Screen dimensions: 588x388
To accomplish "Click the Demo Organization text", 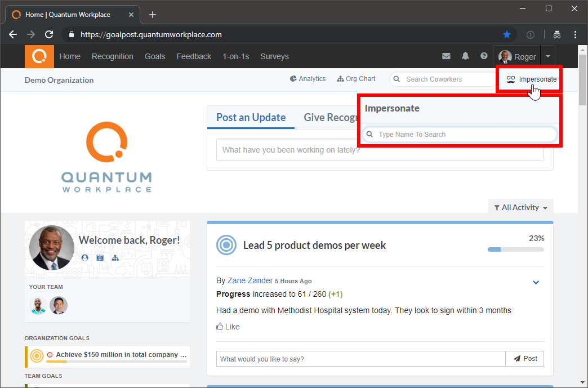I will pyautogui.click(x=59, y=80).
